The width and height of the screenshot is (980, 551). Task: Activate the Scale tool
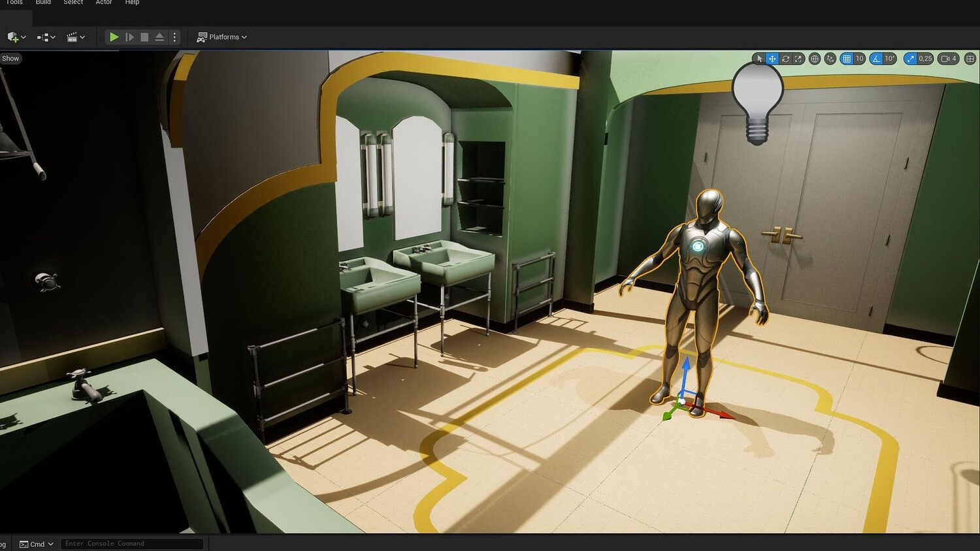[x=798, y=59]
